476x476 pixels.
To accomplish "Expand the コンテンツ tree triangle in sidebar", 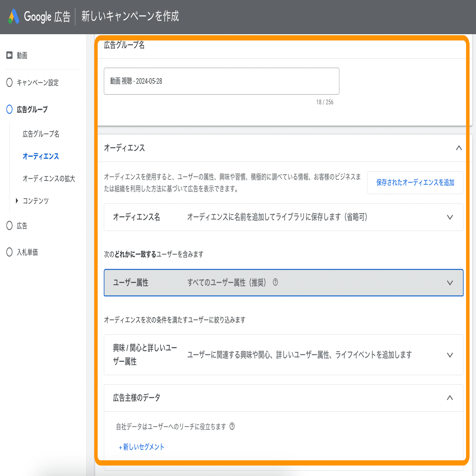I will [17, 201].
